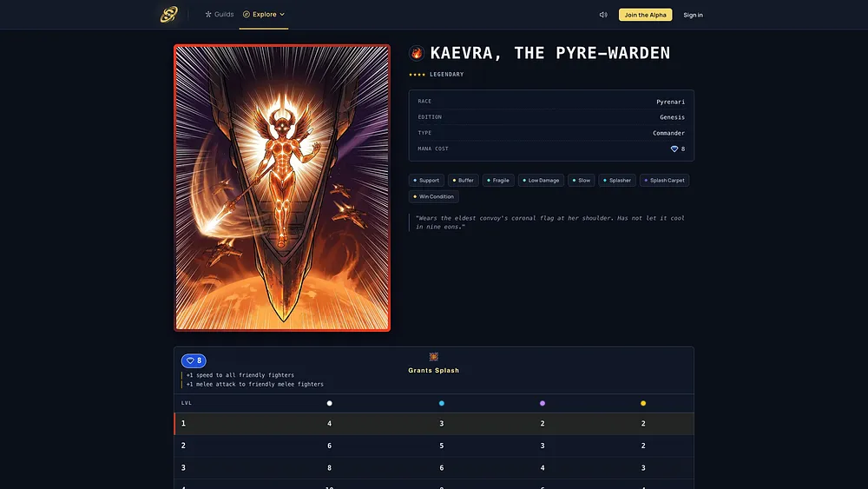Image resolution: width=868 pixels, height=489 pixels.
Task: Toggle the sound speaker icon
Action: 603,15
